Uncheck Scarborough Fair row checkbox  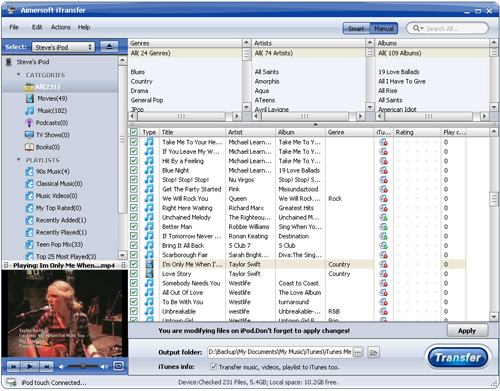pos(134,255)
